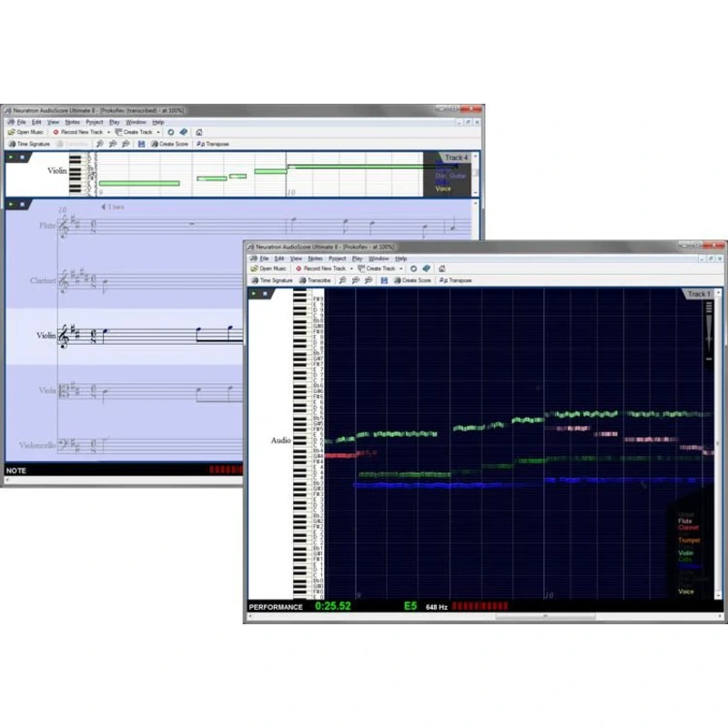Click the front window horizontal scrollbar
The height and width of the screenshot is (728, 728).
(x=544, y=617)
